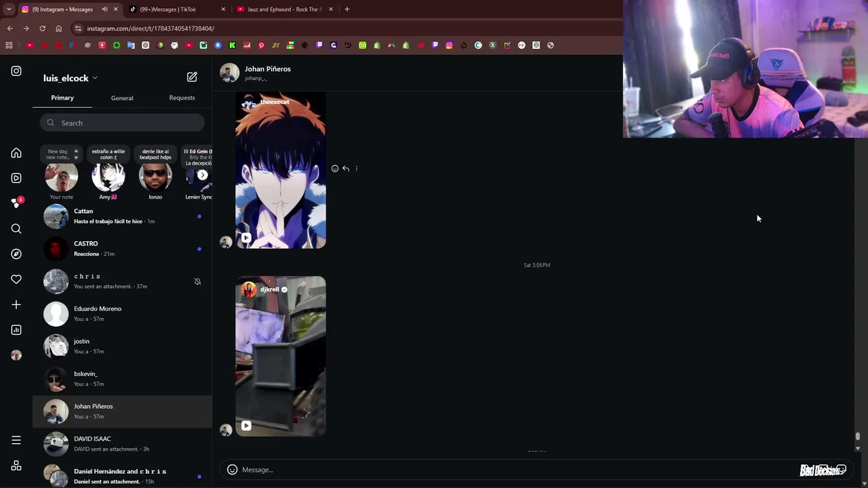The image size is (868, 488).
Task: Go to Home in Instagram sidebar
Action: [16, 153]
